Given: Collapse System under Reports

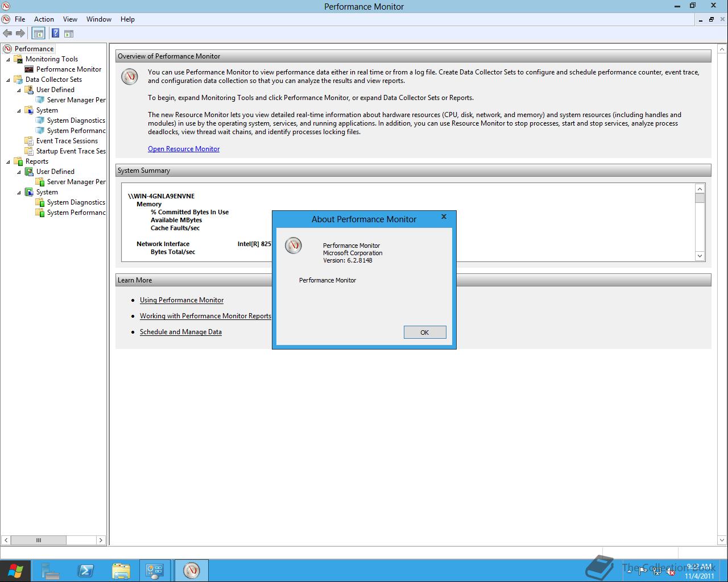Looking at the screenshot, I should point(19,192).
